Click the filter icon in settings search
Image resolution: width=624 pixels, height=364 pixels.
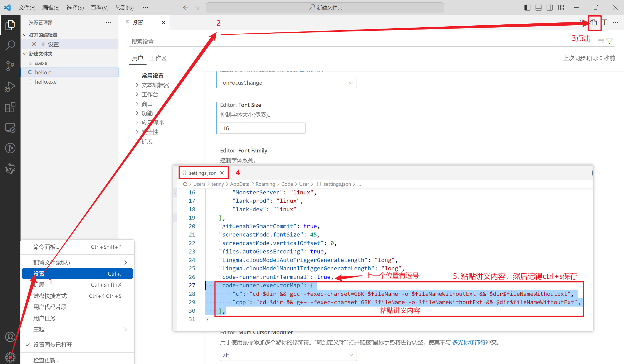pyautogui.click(x=610, y=41)
